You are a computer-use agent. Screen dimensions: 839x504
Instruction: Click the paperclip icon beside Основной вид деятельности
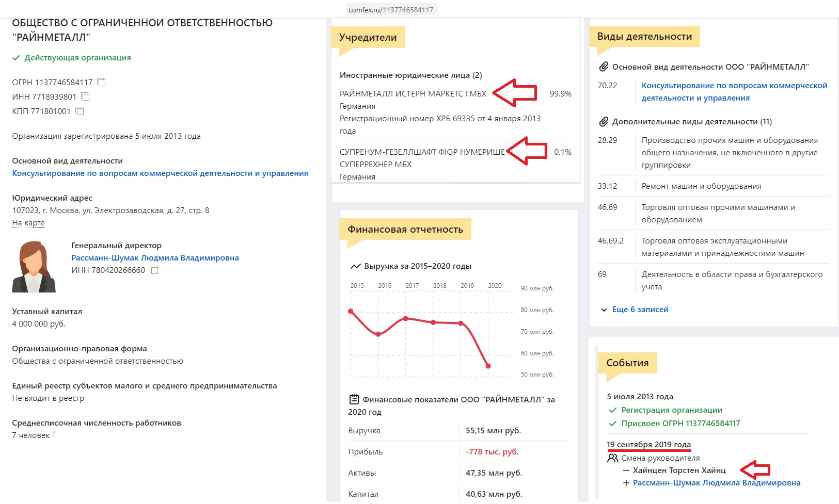point(603,67)
